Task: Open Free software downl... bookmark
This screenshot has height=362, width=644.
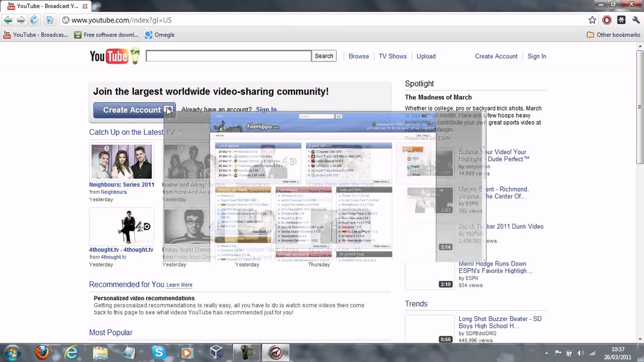Action: click(106, 35)
